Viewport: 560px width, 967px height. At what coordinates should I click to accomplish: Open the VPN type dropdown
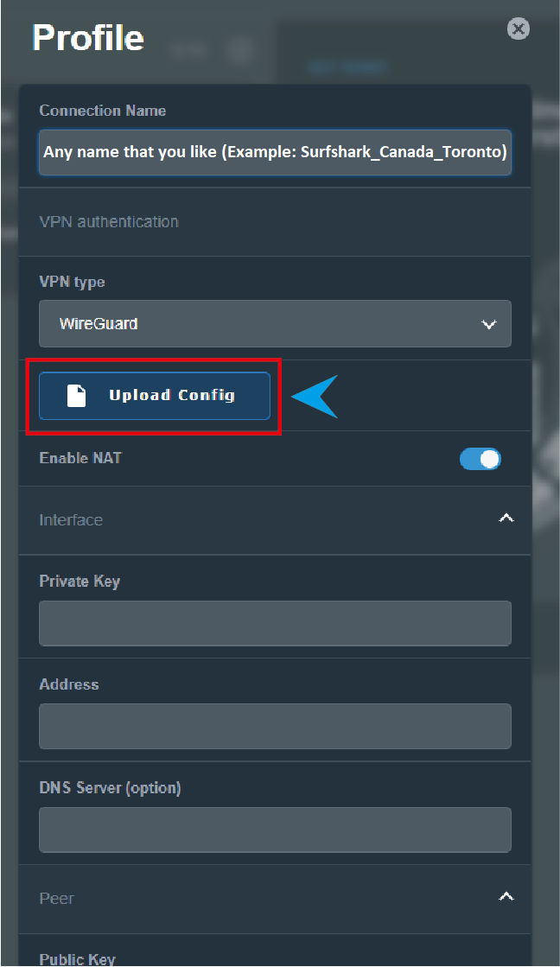pos(275,324)
